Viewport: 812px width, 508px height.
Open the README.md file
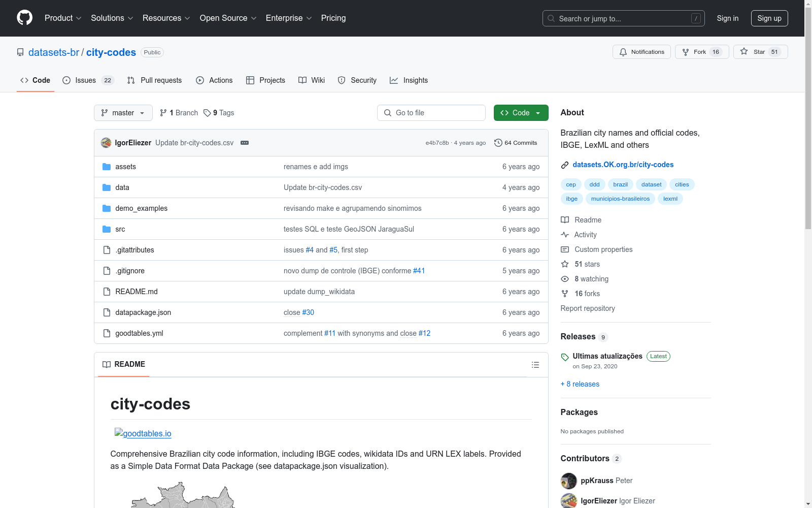[137, 292]
